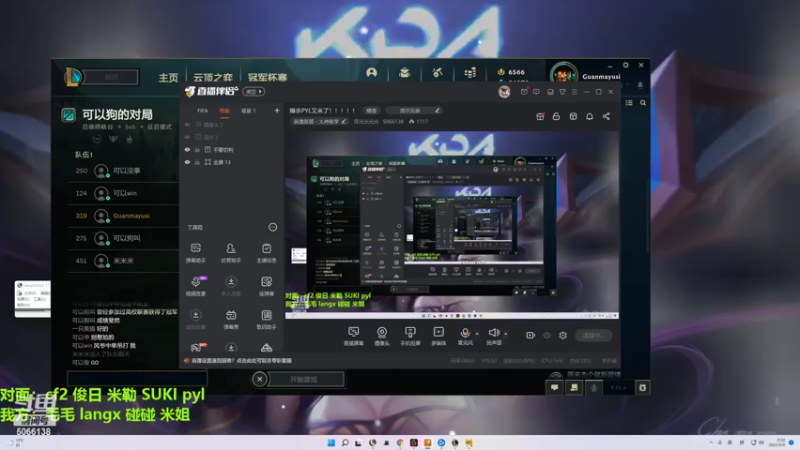
Task: Click the 开始游戏 start game button
Action: coord(304,379)
